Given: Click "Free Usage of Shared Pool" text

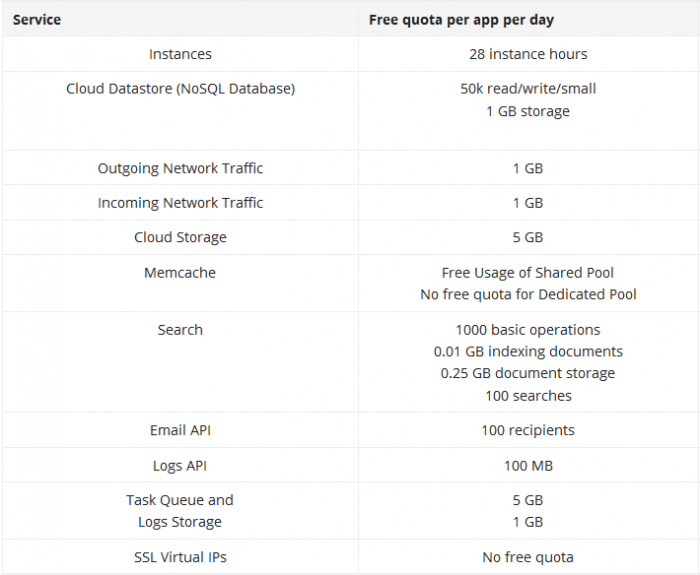Looking at the screenshot, I should click(x=528, y=272).
